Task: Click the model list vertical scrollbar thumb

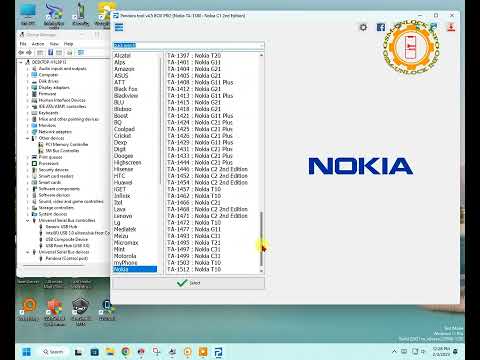Action: click(261, 238)
